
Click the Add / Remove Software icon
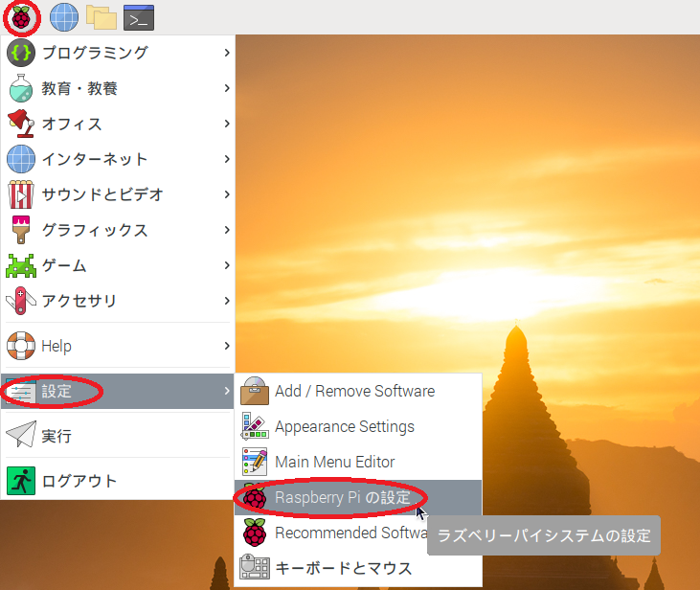[255, 391]
